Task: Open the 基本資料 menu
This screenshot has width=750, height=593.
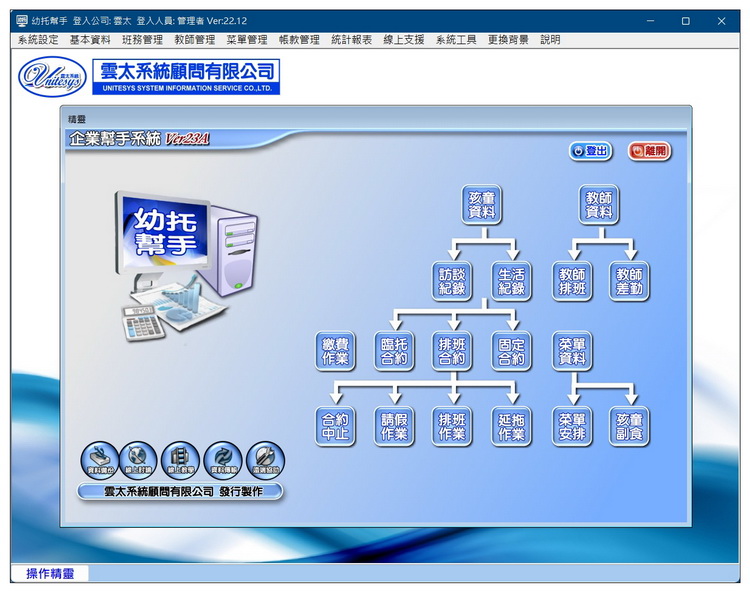Action: [x=90, y=40]
